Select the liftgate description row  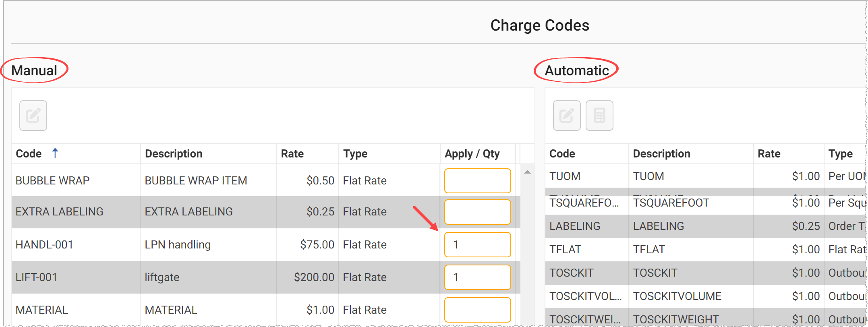[162, 277]
